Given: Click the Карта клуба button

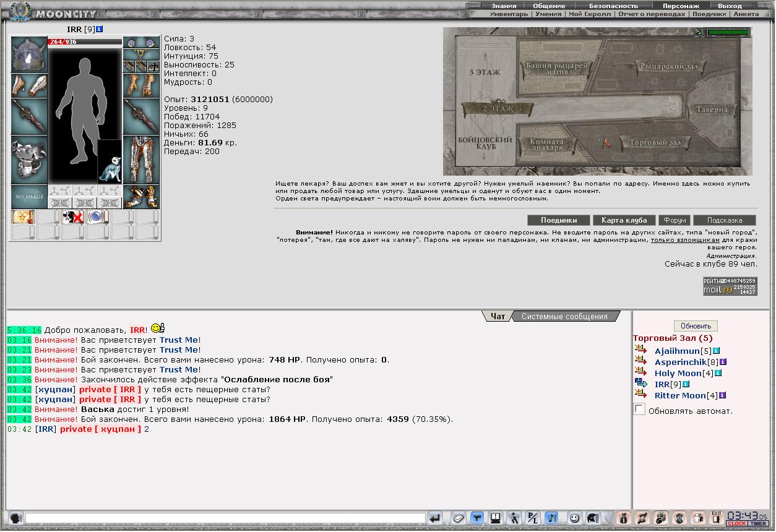Looking at the screenshot, I should (624, 220).
